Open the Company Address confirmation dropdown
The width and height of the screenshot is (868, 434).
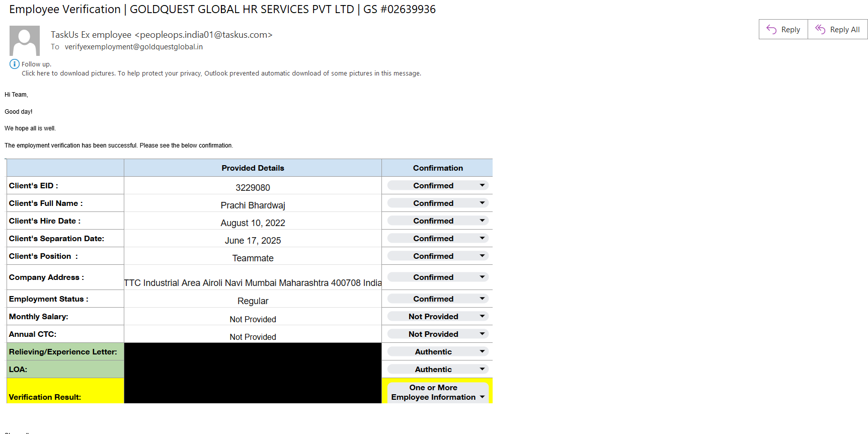point(438,277)
